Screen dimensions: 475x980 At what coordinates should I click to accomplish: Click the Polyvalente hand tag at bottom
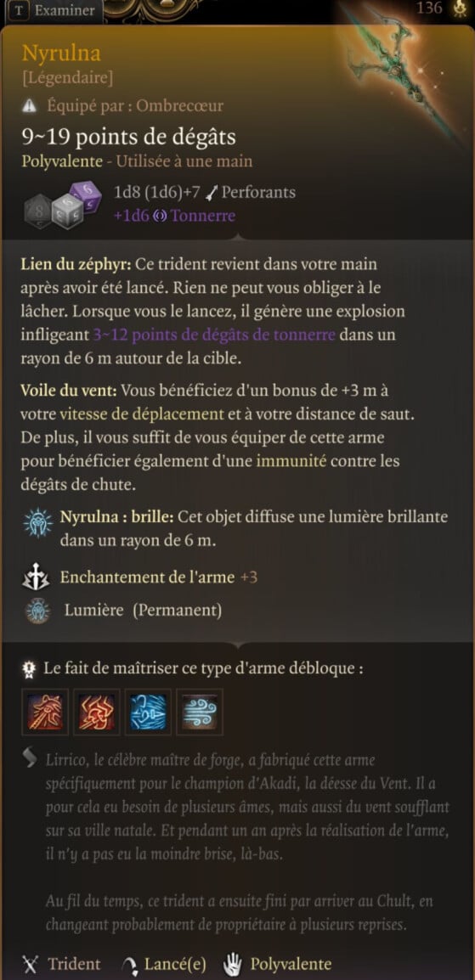click(x=278, y=964)
